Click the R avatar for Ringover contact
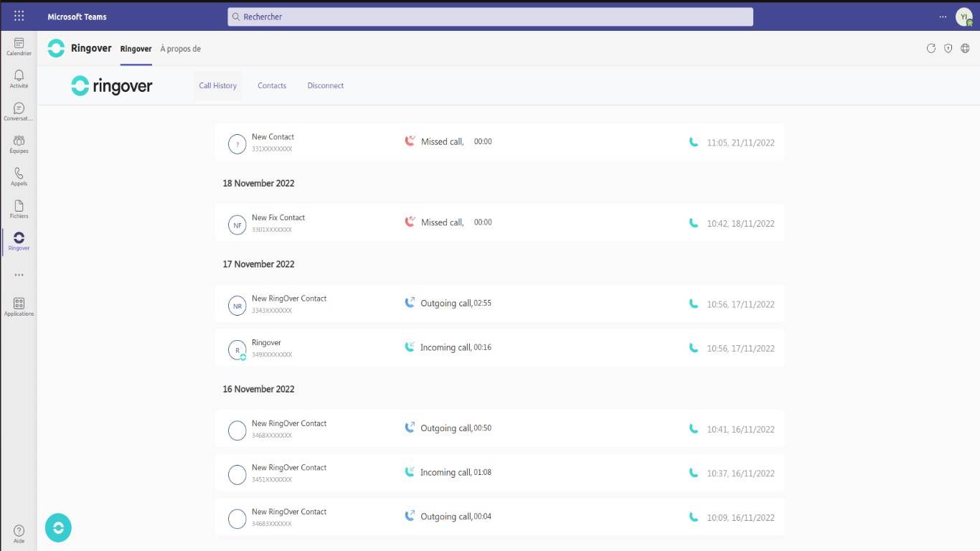 coord(237,350)
